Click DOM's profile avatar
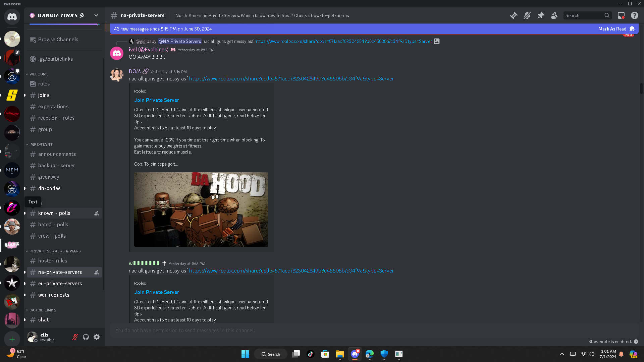Image resolution: width=644 pixels, height=362 pixels. (117, 75)
